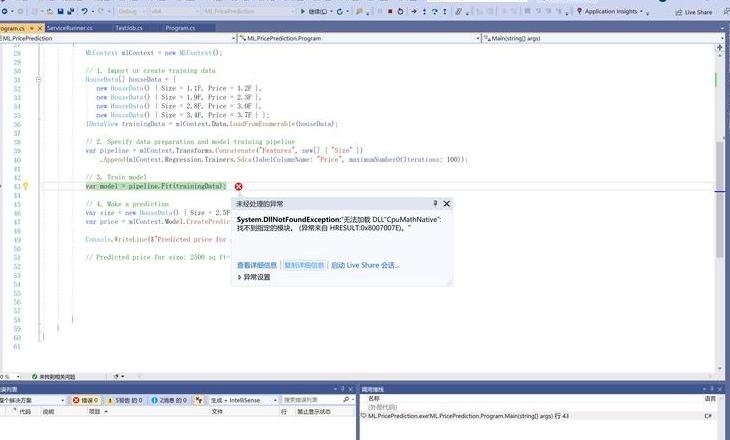Open the Main(string[] args) member combo

[604, 38]
